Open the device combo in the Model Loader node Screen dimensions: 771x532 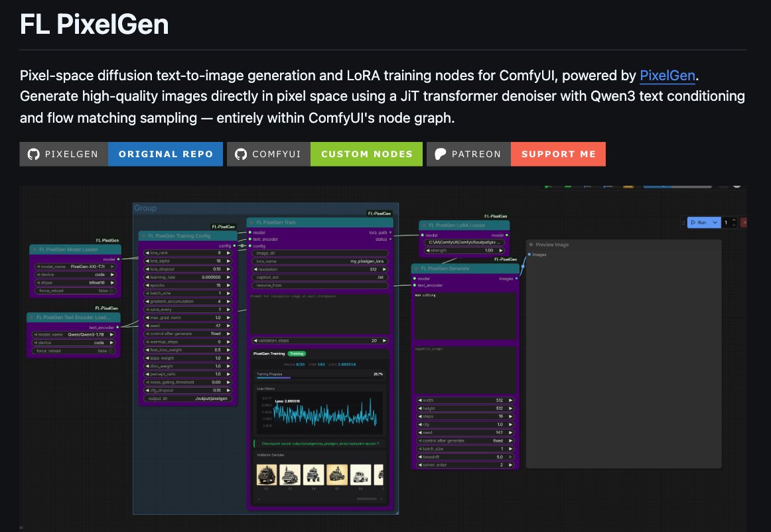point(75,275)
